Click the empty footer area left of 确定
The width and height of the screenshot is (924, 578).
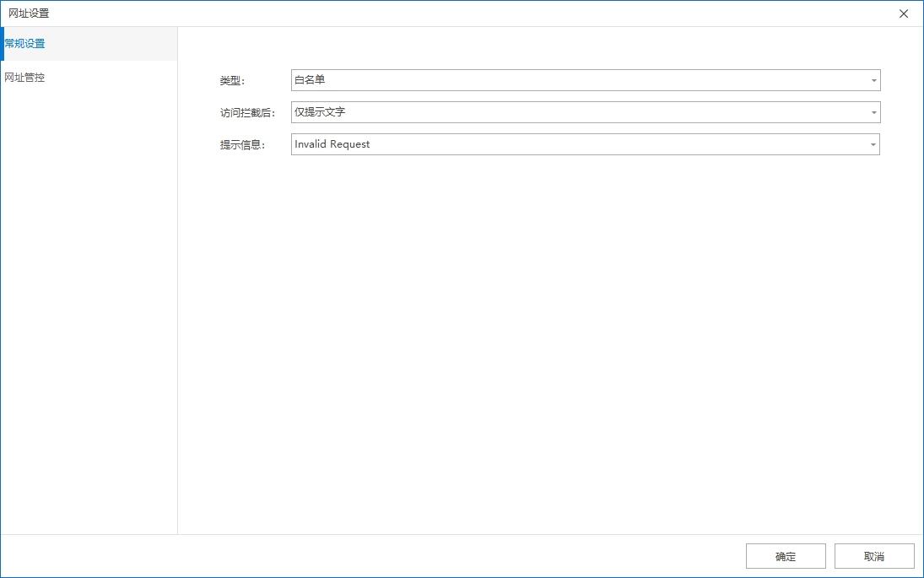click(380, 557)
